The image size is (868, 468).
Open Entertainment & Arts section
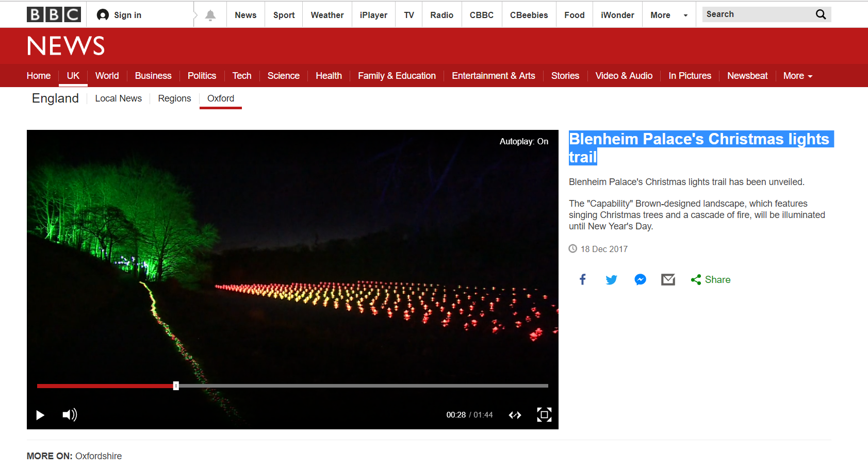[x=494, y=76]
